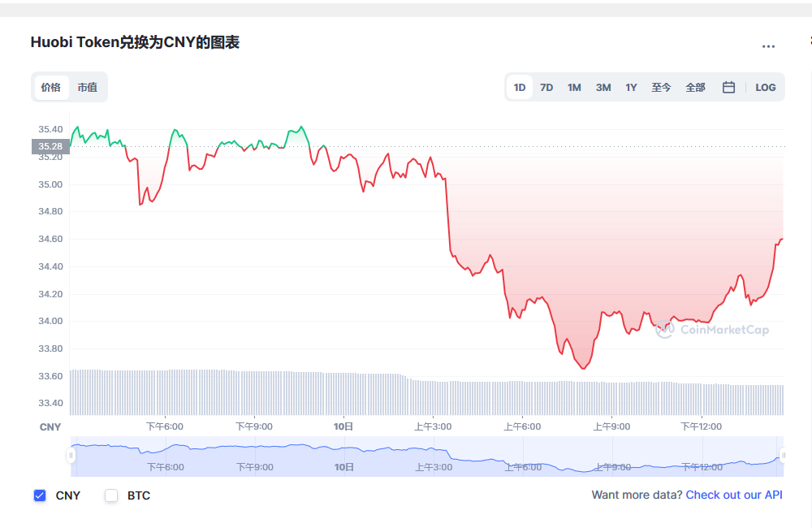Click the CNY axis unit label

pyautogui.click(x=50, y=427)
